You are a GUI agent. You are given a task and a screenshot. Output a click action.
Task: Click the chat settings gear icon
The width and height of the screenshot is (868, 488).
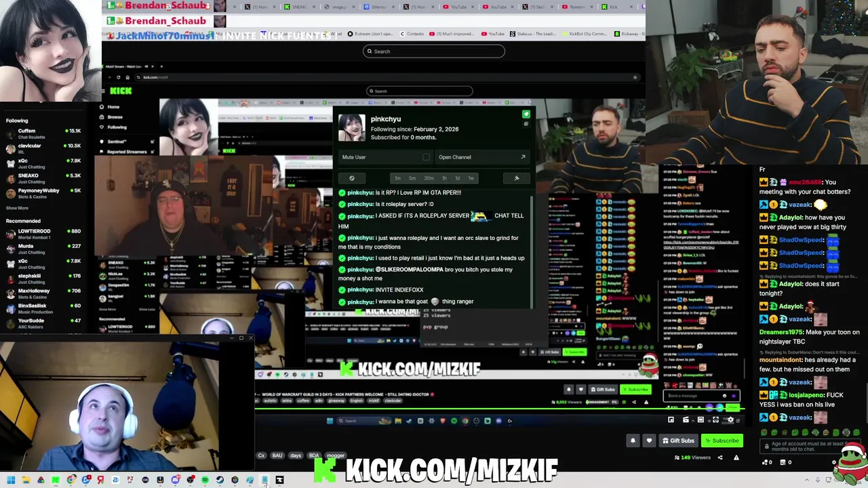click(x=834, y=462)
